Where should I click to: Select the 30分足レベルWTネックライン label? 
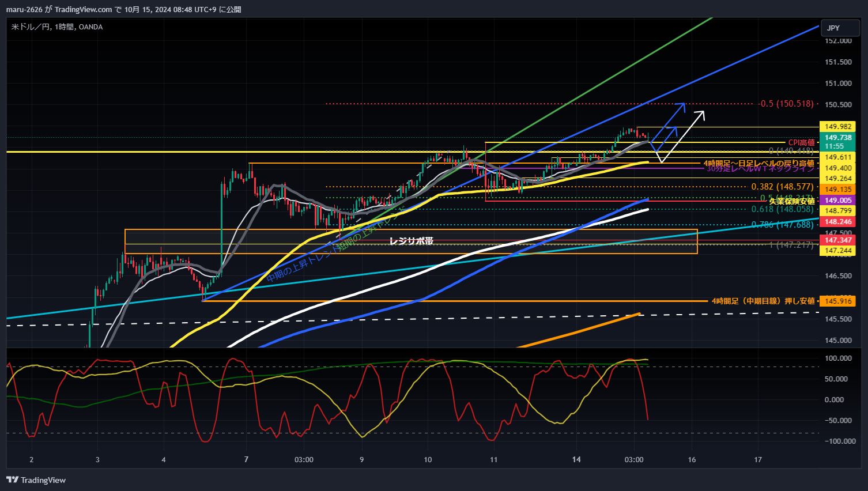click(761, 169)
